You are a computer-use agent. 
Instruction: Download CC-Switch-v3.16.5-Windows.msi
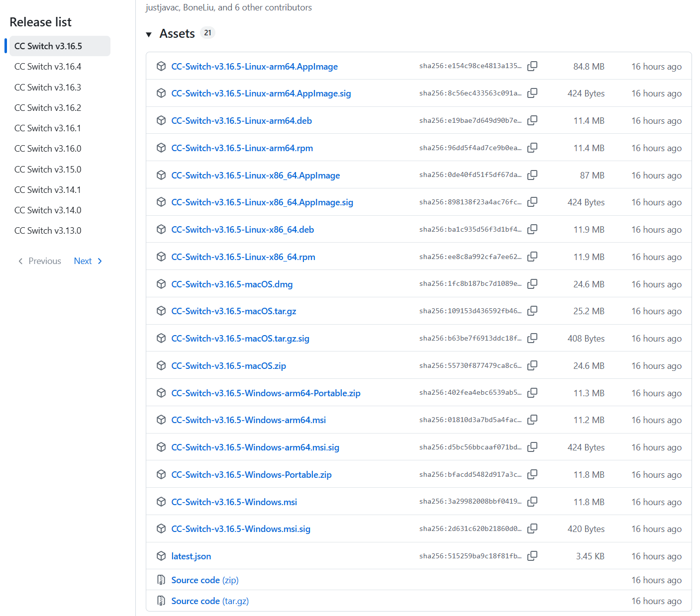click(x=234, y=502)
